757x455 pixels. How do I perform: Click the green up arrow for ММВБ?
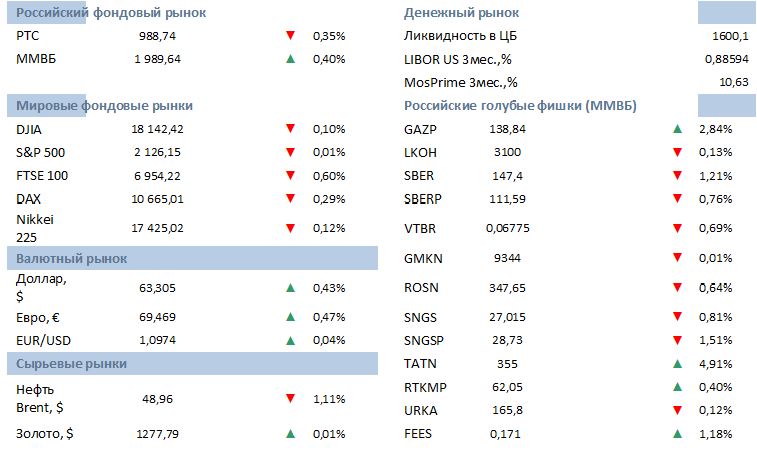pyautogui.click(x=290, y=59)
